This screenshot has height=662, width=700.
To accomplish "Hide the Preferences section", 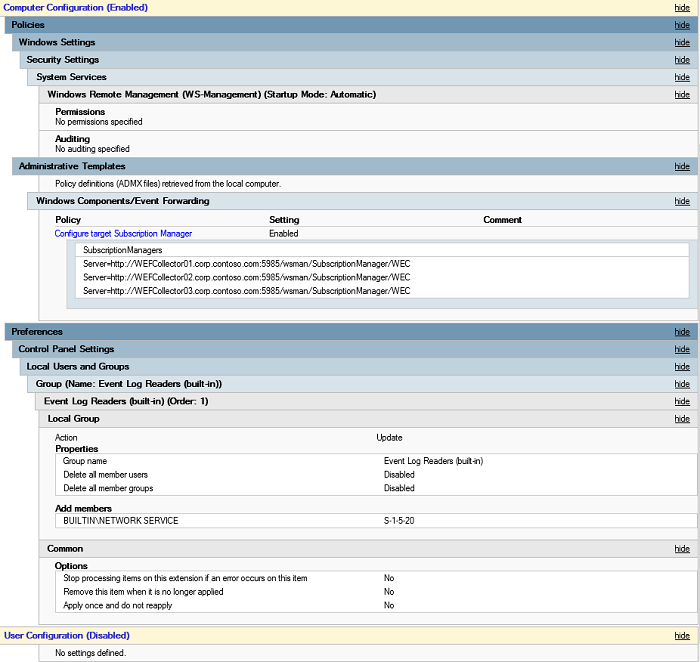I will (x=681, y=332).
